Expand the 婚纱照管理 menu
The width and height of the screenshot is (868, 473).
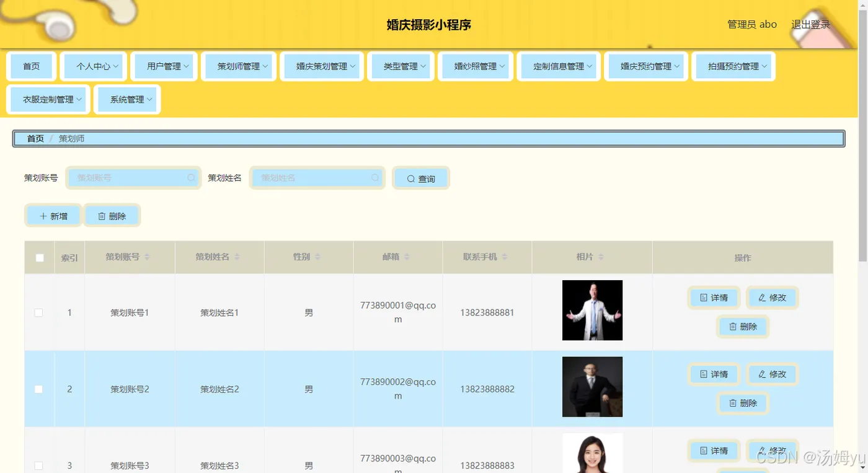(476, 66)
